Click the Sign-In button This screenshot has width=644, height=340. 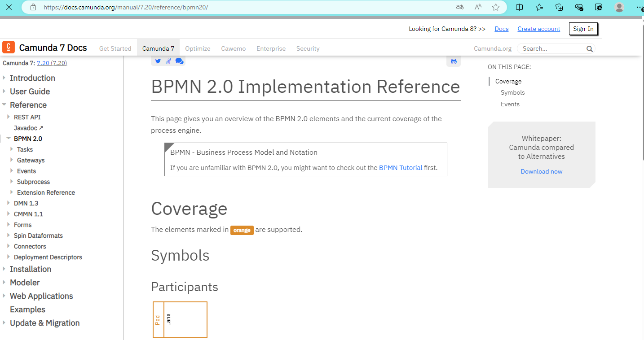(583, 29)
